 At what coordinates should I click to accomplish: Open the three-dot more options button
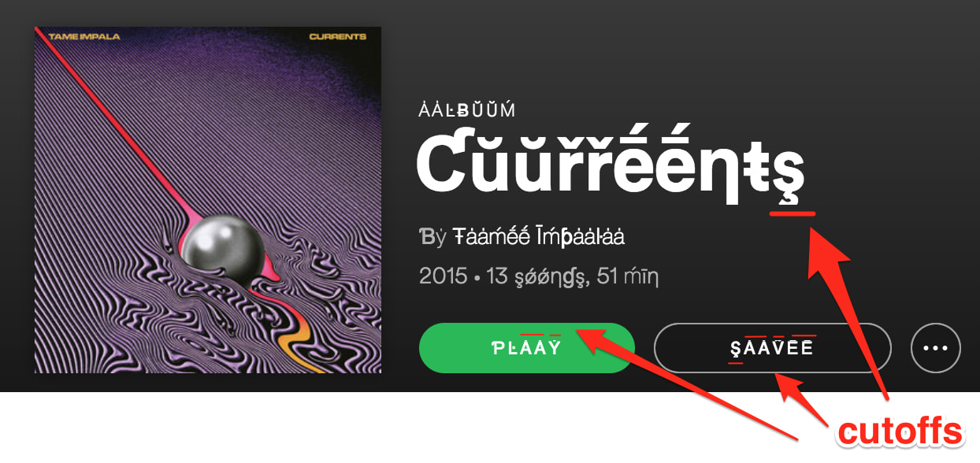tap(935, 347)
